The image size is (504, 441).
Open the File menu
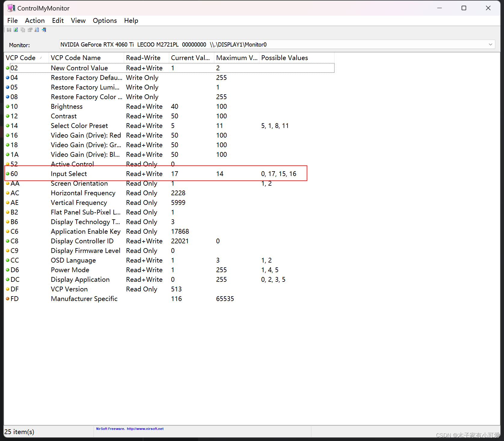click(x=12, y=20)
